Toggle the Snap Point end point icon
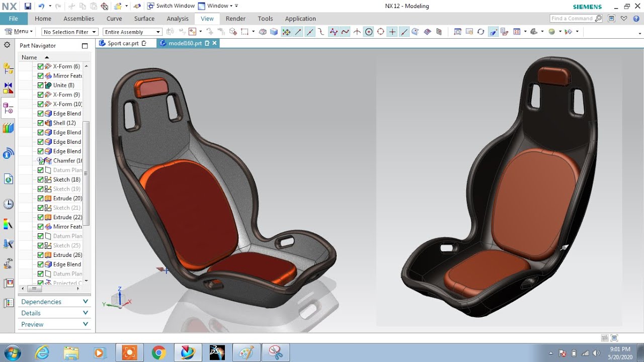This screenshot has height=362, width=644. click(x=298, y=32)
